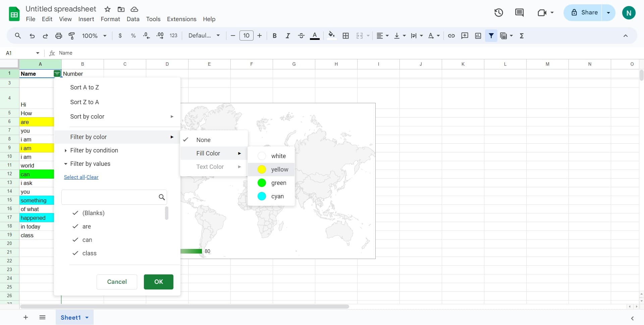Screen dimensions: 644x325
Task: Click the functions sigma icon
Action: point(522,36)
